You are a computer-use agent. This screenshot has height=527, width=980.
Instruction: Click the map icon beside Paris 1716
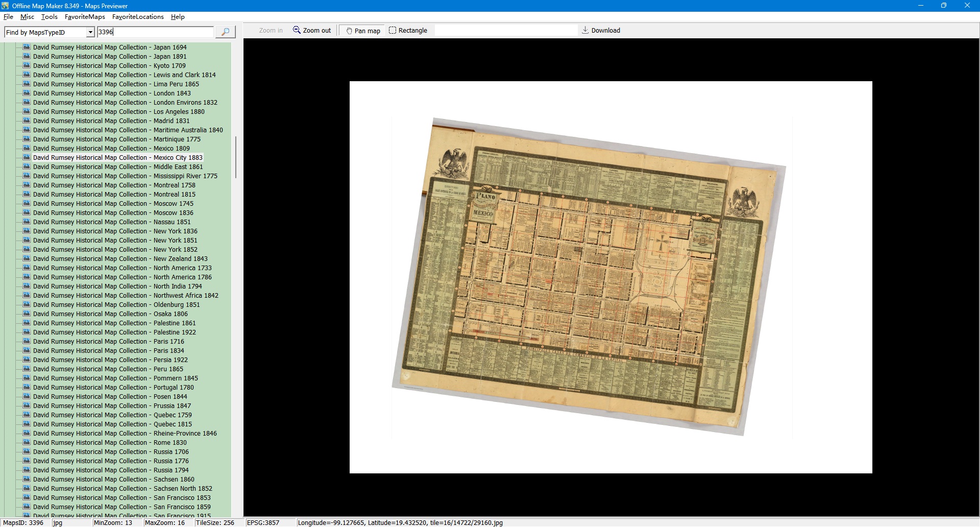click(x=27, y=341)
